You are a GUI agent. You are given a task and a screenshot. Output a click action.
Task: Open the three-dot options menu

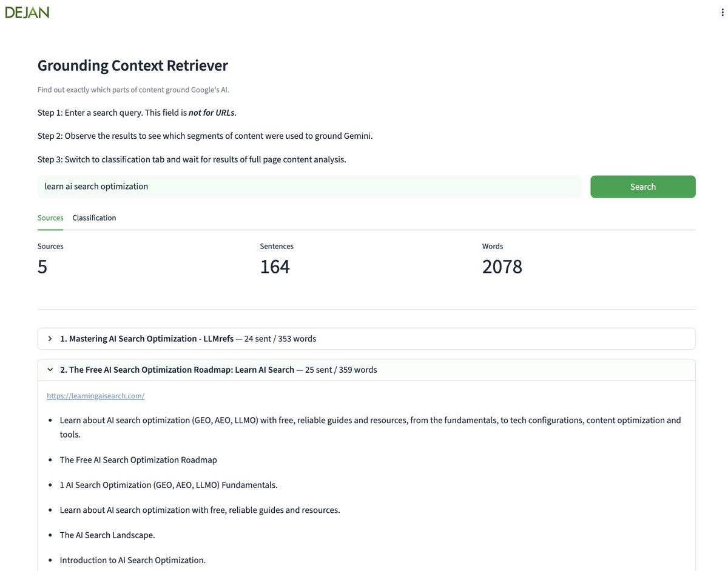tap(722, 12)
